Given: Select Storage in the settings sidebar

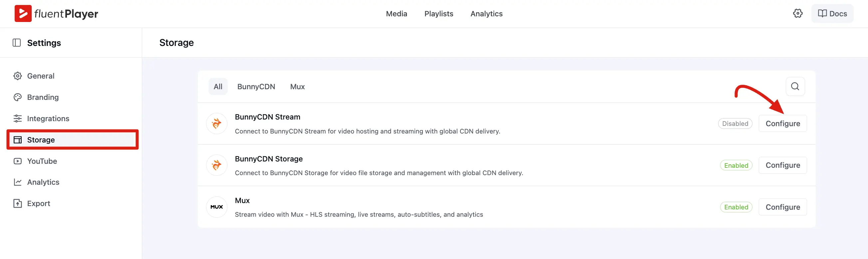Looking at the screenshot, I should pyautogui.click(x=73, y=140).
